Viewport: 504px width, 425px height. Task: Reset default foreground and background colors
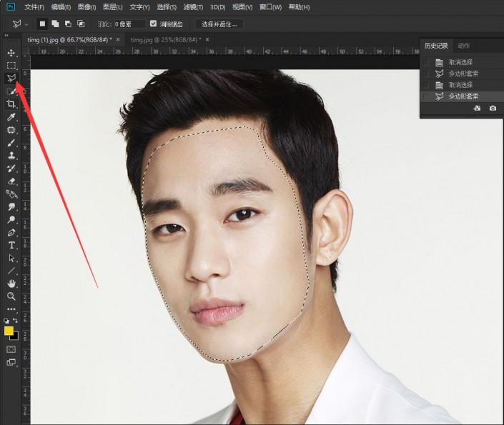point(6,321)
